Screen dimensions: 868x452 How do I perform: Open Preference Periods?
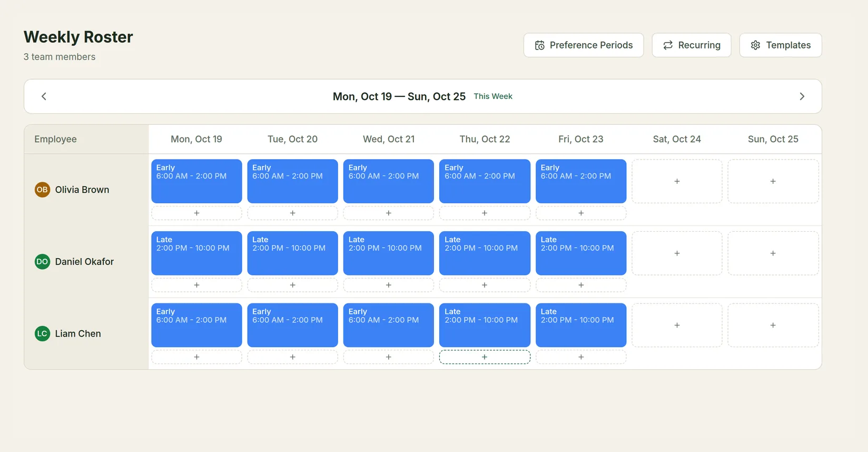click(x=584, y=45)
